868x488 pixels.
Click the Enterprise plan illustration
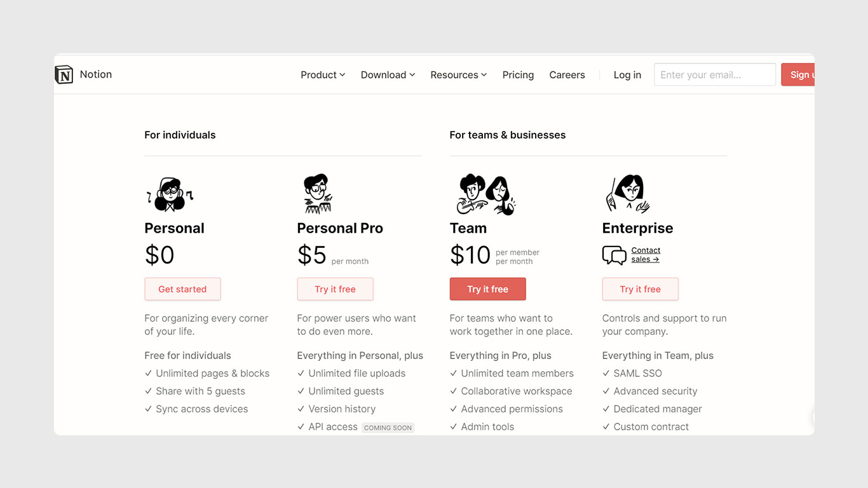(627, 194)
